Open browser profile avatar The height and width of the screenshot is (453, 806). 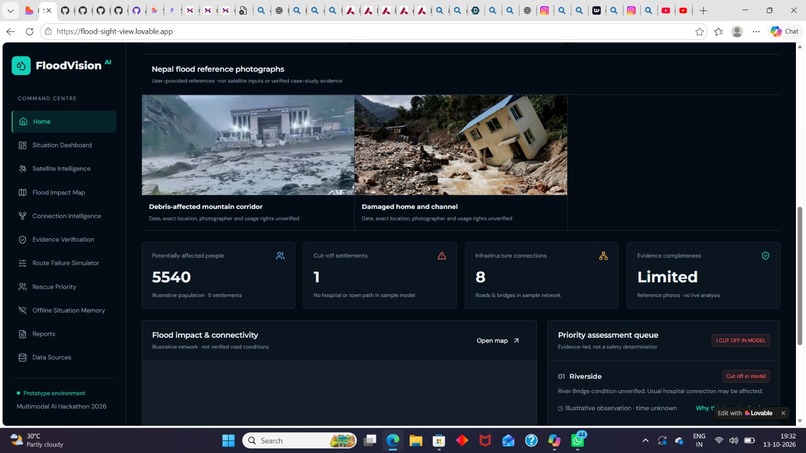737,32
